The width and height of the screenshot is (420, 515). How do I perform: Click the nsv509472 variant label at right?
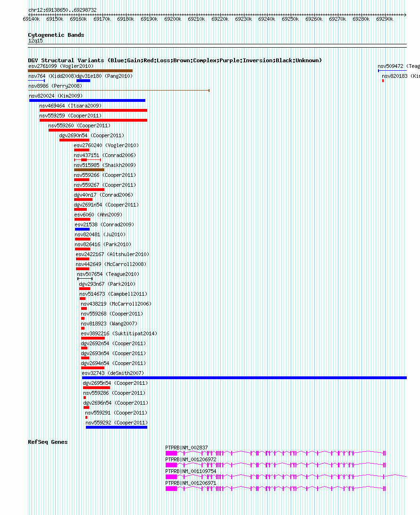point(399,66)
